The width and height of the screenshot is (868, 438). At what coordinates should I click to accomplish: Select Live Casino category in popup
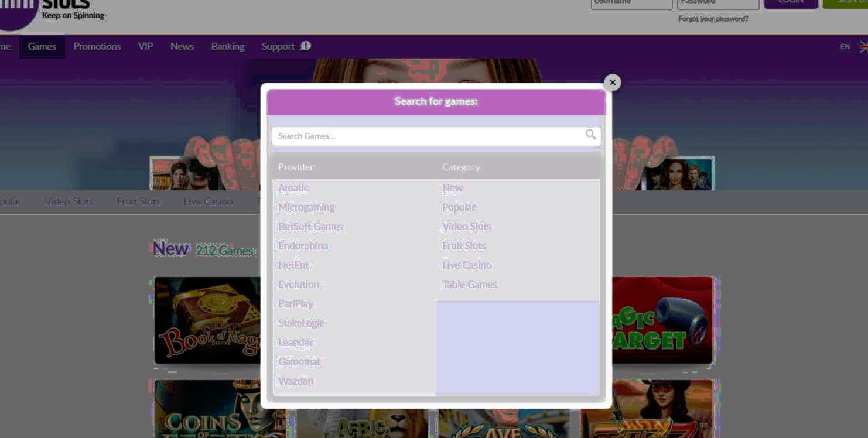467,265
